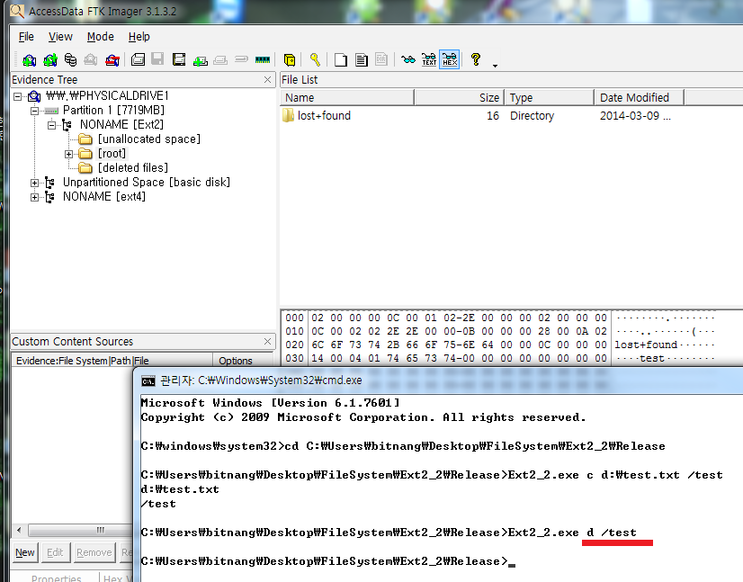This screenshot has height=582, width=743.
Task: Select NONAME [Ext2] file system
Action: click(x=122, y=125)
